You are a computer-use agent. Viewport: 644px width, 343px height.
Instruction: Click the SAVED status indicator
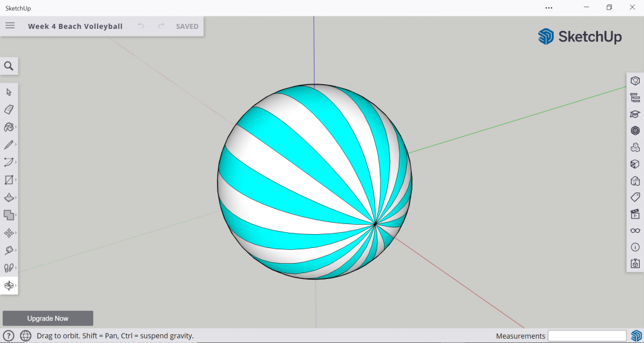187,26
